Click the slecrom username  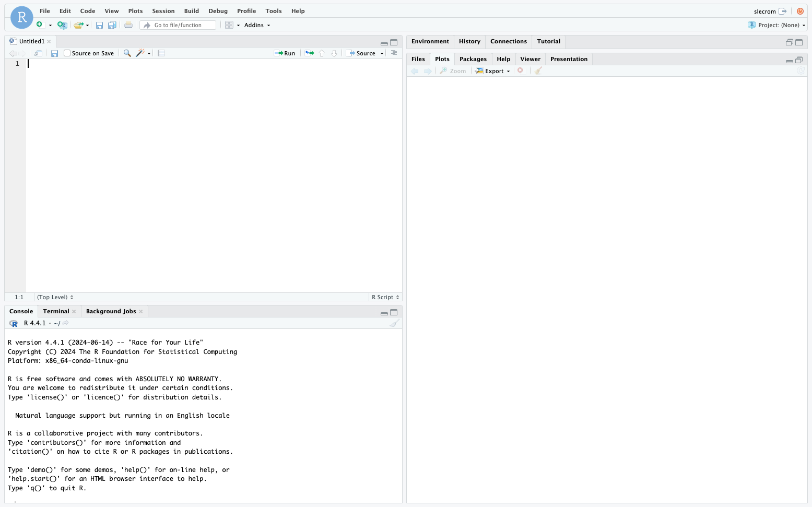click(764, 11)
